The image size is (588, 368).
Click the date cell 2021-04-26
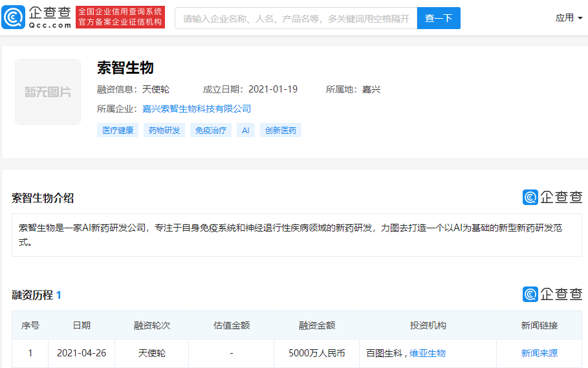tap(82, 353)
